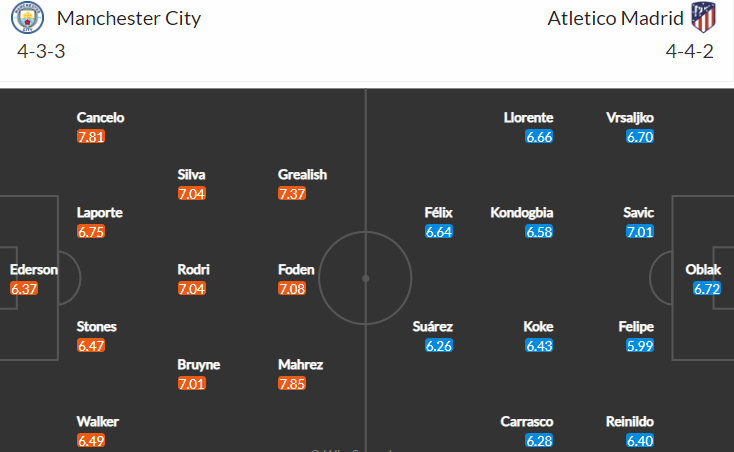Image resolution: width=734 pixels, height=452 pixels.
Task: Click Ederson's 6.37 rating badge
Action: 24,289
